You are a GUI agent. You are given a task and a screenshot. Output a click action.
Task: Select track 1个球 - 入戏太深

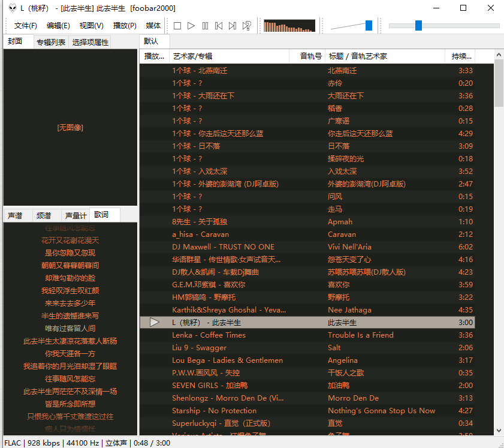[307, 171]
